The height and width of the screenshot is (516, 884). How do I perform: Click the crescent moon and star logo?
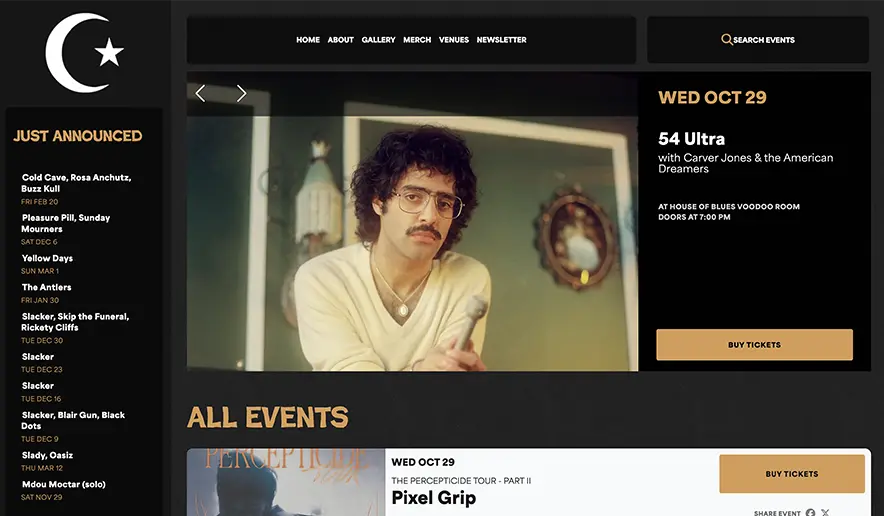[x=85, y=52]
